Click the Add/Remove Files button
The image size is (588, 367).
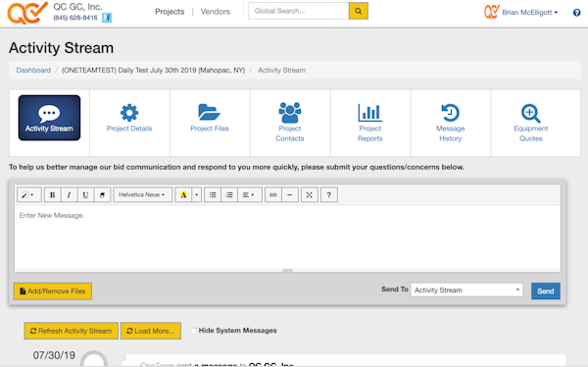tap(53, 291)
